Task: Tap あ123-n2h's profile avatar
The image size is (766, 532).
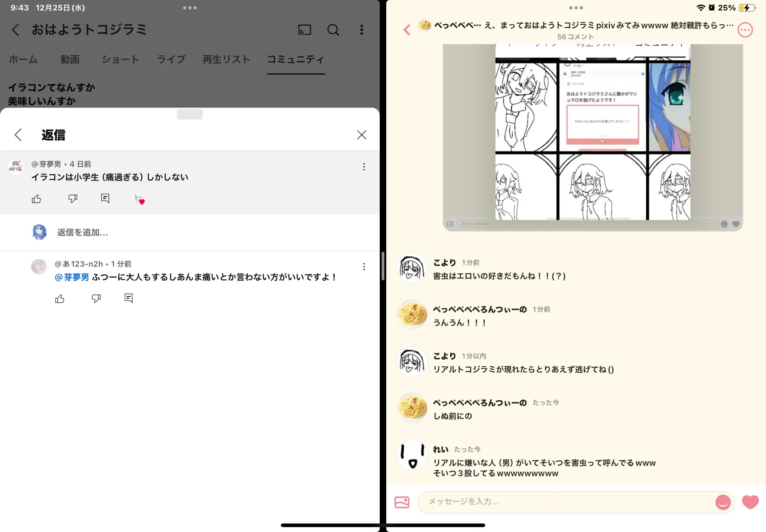Action: click(39, 266)
